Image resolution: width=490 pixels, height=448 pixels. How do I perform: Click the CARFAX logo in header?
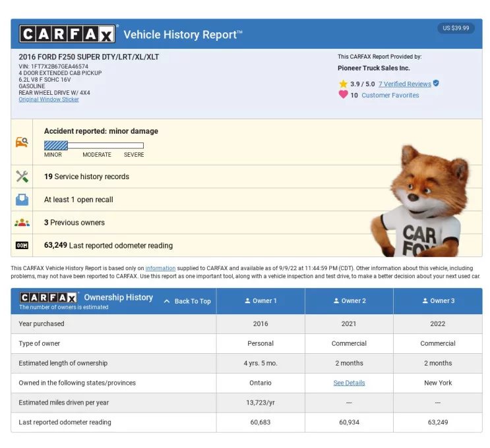pos(68,34)
